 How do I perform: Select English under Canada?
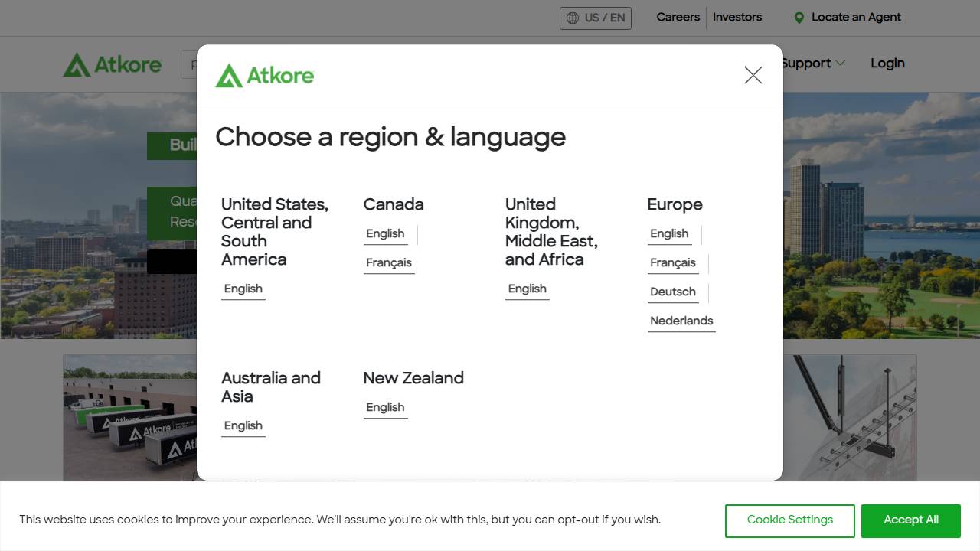(385, 233)
